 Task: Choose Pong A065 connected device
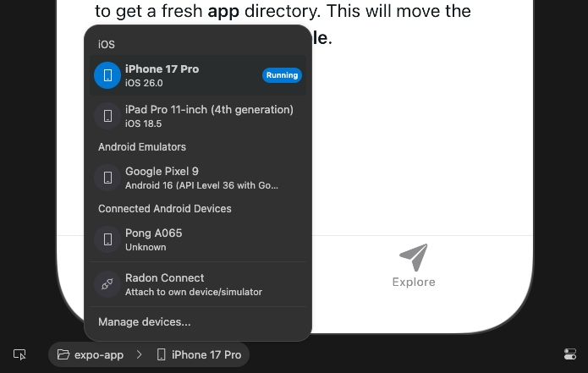(x=198, y=239)
